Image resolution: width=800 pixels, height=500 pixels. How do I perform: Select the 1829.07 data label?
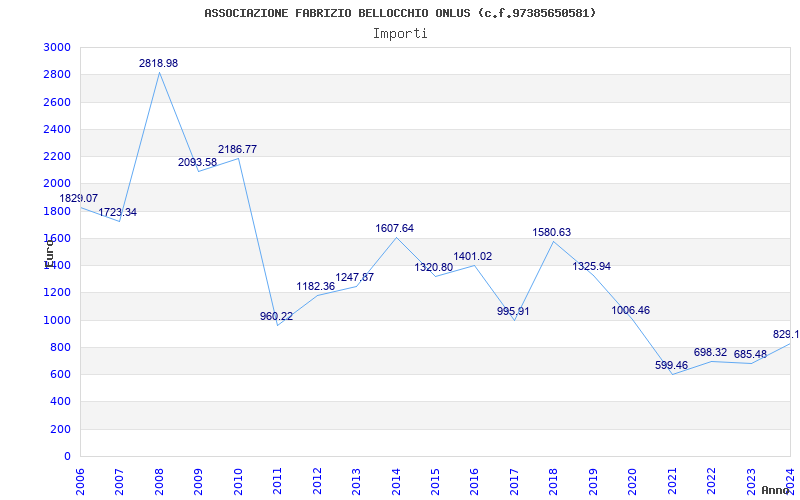tap(79, 198)
